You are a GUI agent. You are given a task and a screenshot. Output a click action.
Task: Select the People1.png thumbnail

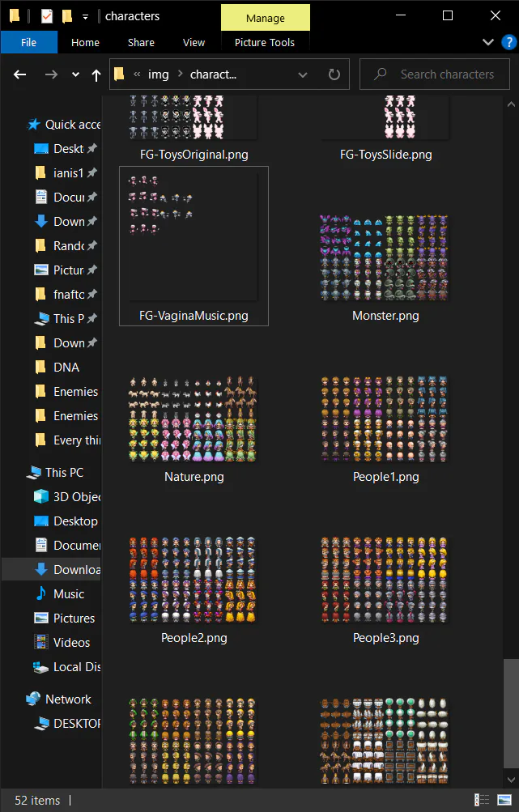385,419
